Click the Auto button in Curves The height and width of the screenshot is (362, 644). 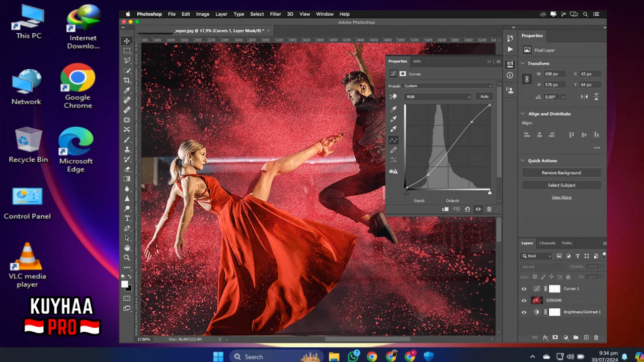coord(485,97)
